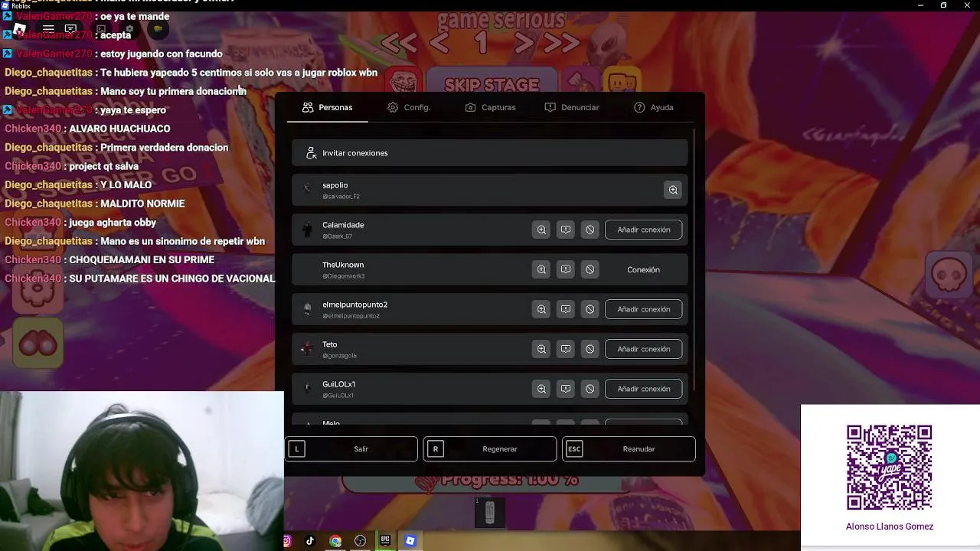Image resolution: width=980 pixels, height=551 pixels.
Task: Open the Denunciar tab
Action: 572,107
